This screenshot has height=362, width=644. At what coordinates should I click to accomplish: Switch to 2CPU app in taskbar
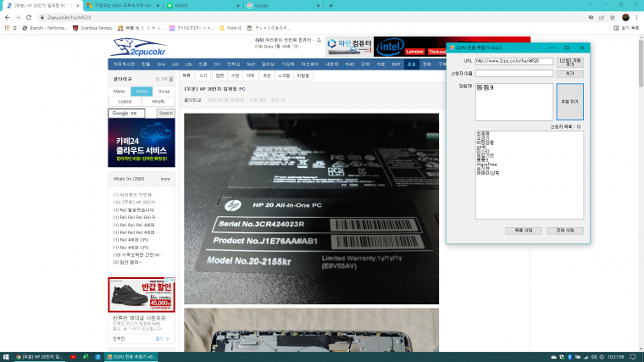(x=131, y=357)
